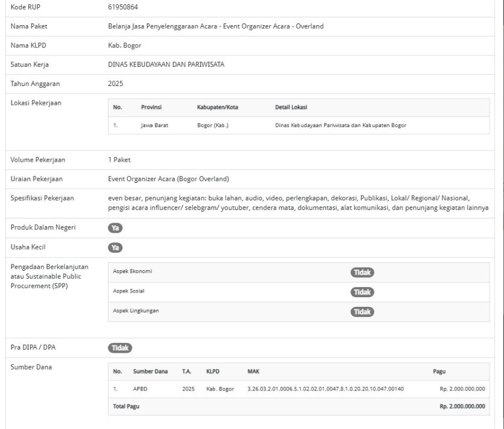Click the Kabupaten/Kota column header
The height and width of the screenshot is (429, 504).
click(217, 107)
